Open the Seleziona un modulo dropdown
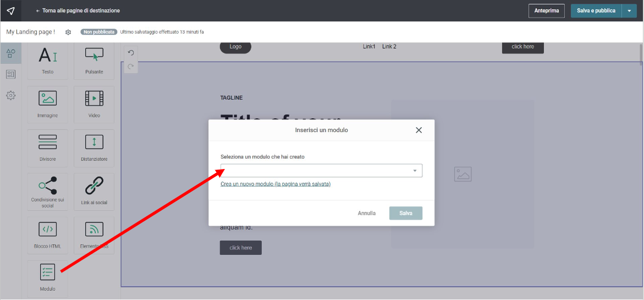 click(x=321, y=171)
